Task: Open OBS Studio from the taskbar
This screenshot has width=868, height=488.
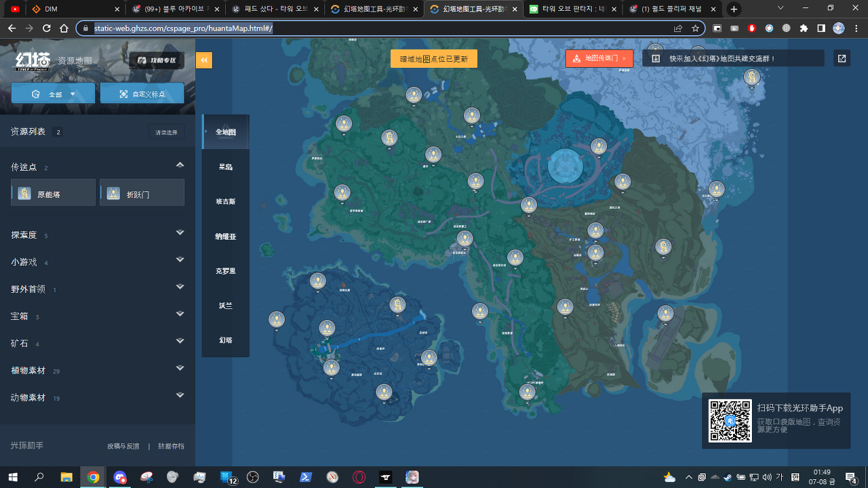Action: [x=253, y=477]
